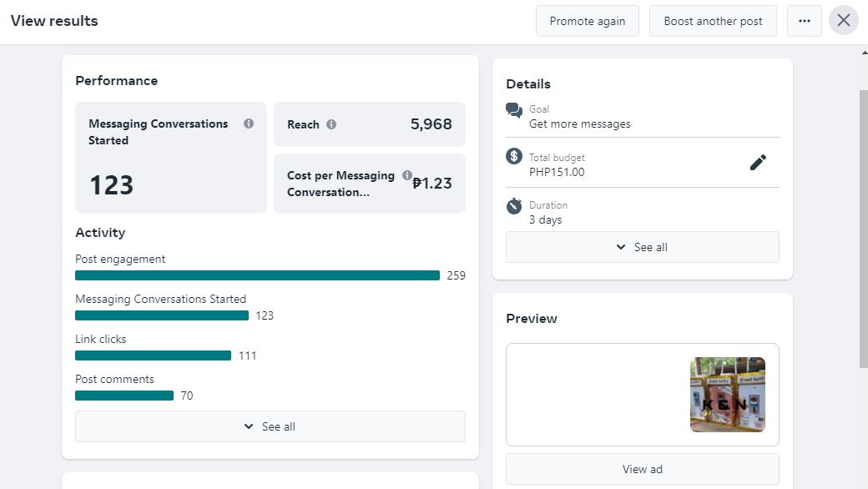Click the Promote again button
868x489 pixels.
[x=588, y=21]
